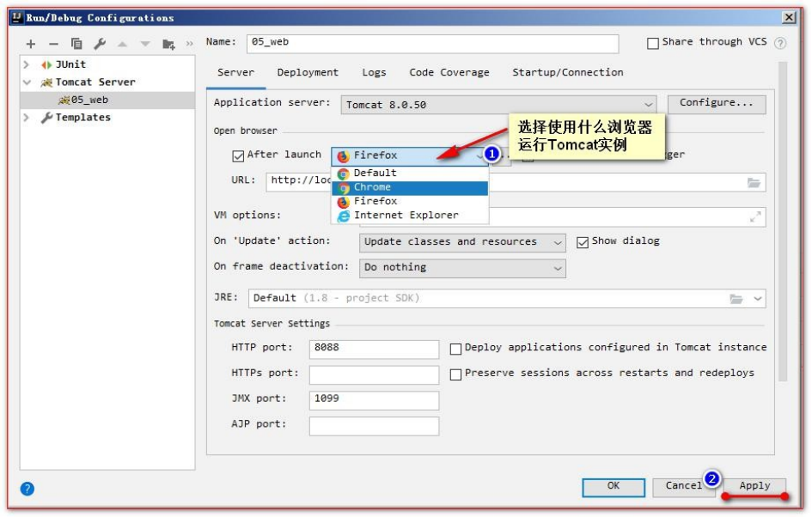Click the URL input field
The width and height of the screenshot is (812, 517).
pos(516,183)
